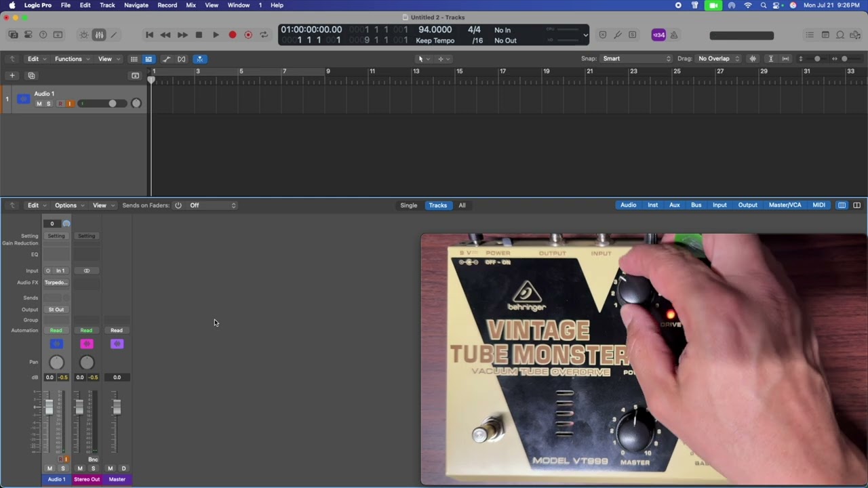Open the Note Pads

[x=825, y=35]
